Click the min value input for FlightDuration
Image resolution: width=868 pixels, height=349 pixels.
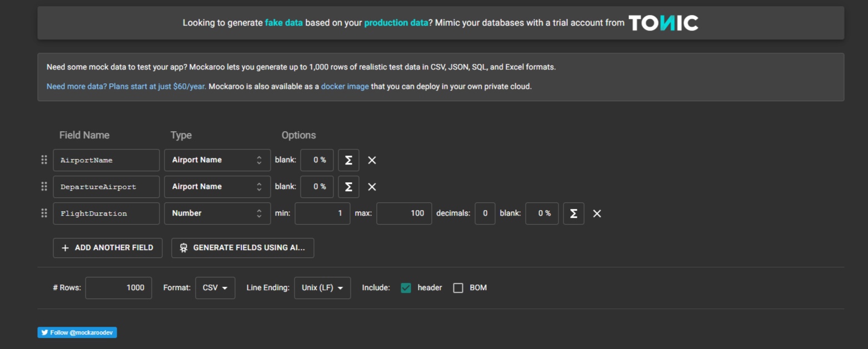coord(323,213)
